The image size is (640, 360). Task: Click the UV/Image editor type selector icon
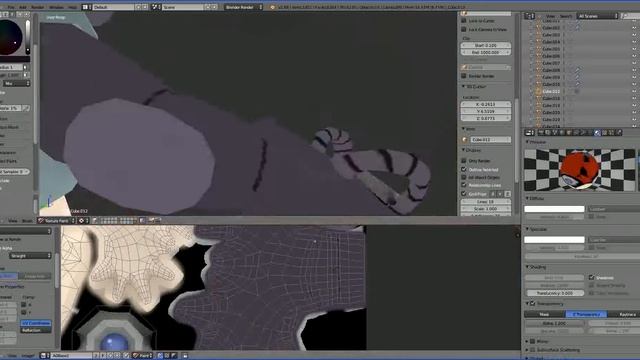point(45,356)
